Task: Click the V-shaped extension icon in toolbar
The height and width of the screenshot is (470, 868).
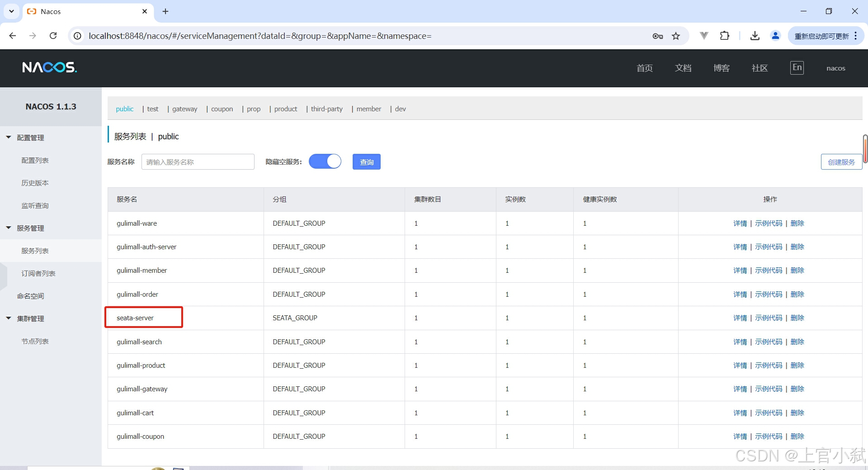Action: pyautogui.click(x=704, y=36)
